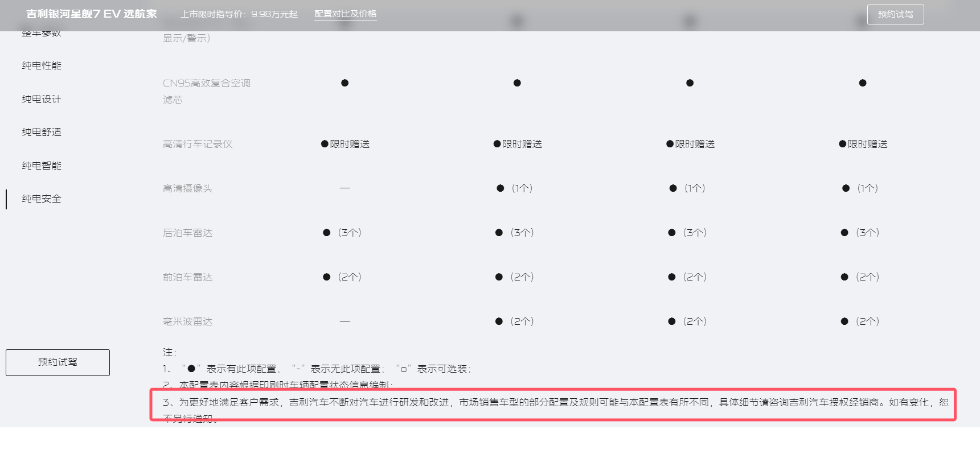Click last column dot in CN95高效复合空调滤芯 row
The width and height of the screenshot is (980, 454).
(x=863, y=83)
